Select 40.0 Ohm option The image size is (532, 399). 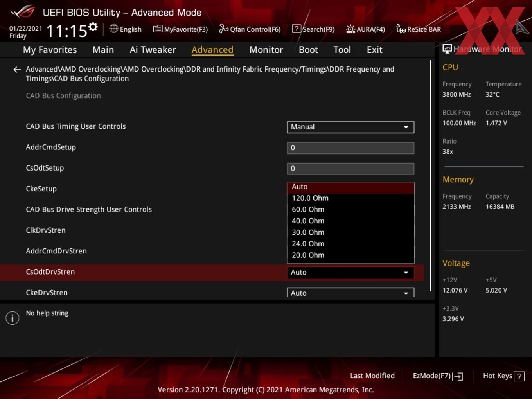(350, 221)
